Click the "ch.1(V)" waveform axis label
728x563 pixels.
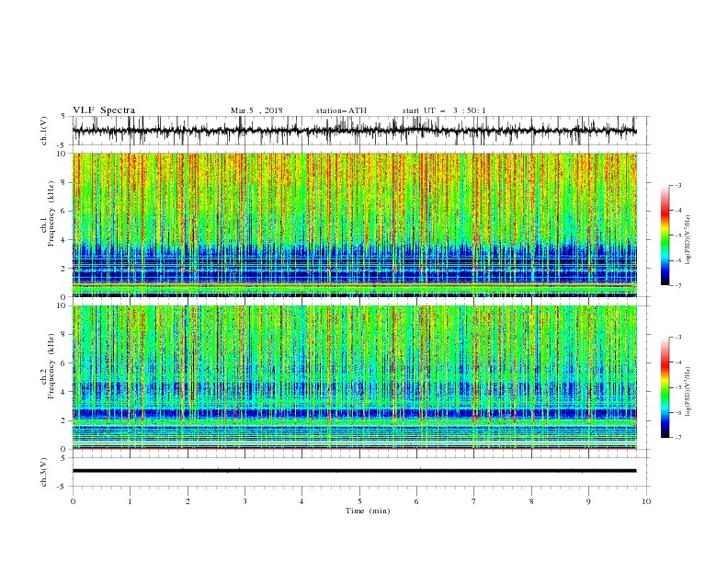(x=44, y=131)
